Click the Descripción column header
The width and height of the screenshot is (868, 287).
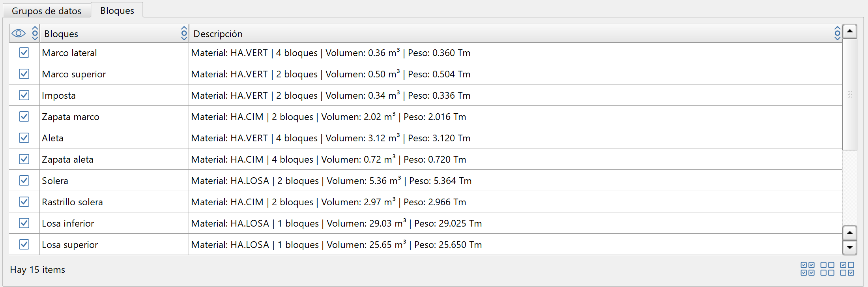[x=473, y=34]
